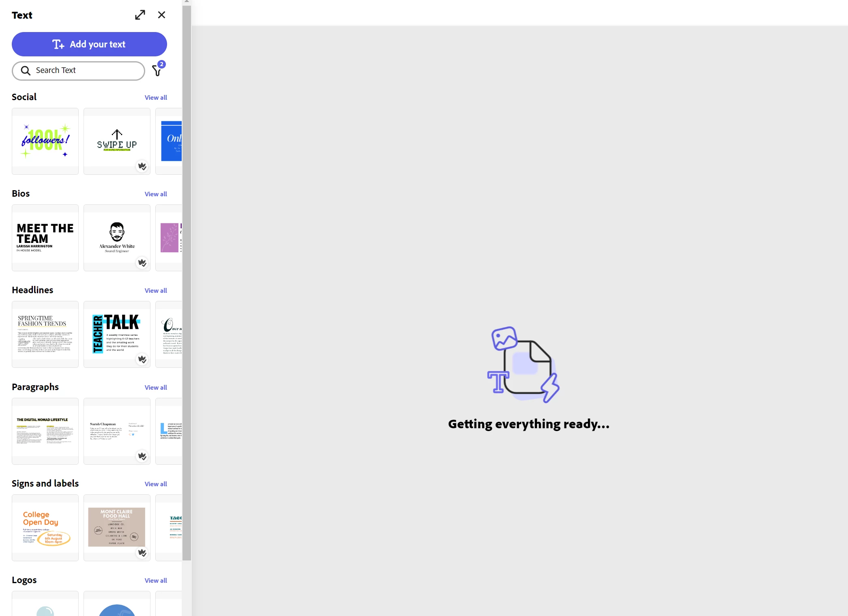Click the panel's vertical scrollbar
The height and width of the screenshot is (616, 848).
click(187, 284)
